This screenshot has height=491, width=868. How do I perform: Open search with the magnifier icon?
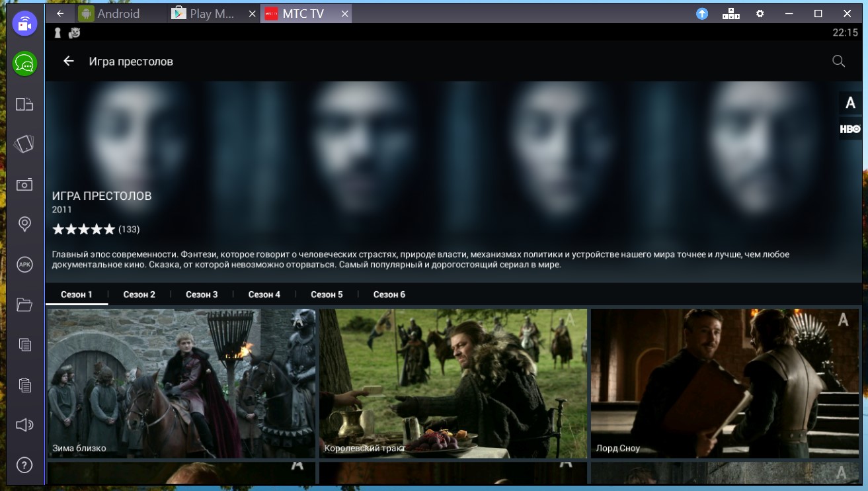[838, 62]
